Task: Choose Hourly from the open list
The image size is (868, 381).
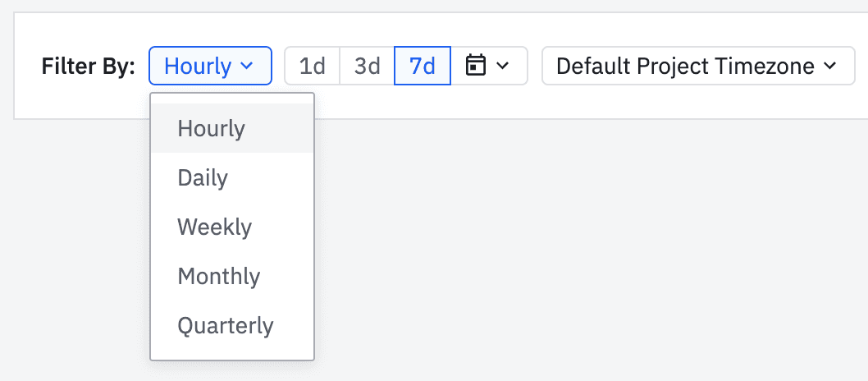Action: 212,129
